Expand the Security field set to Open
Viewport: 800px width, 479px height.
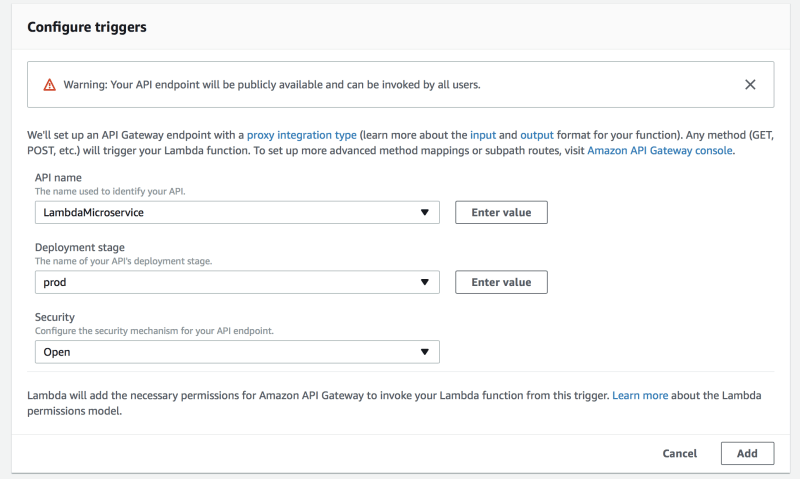pos(230,352)
